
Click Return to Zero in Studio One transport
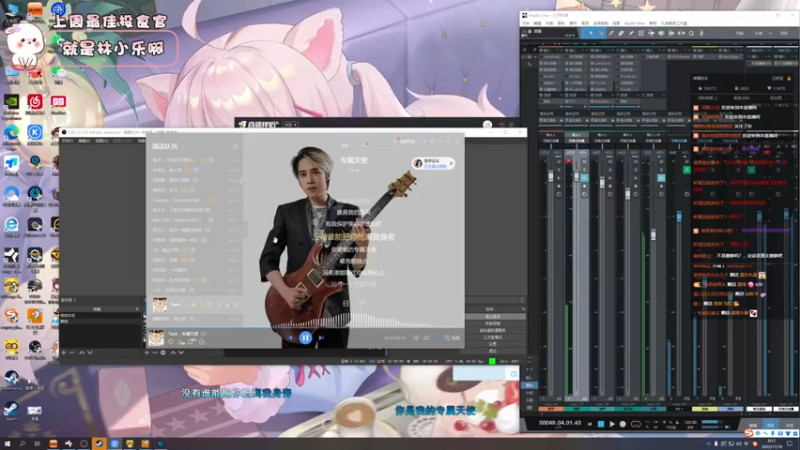(590, 424)
